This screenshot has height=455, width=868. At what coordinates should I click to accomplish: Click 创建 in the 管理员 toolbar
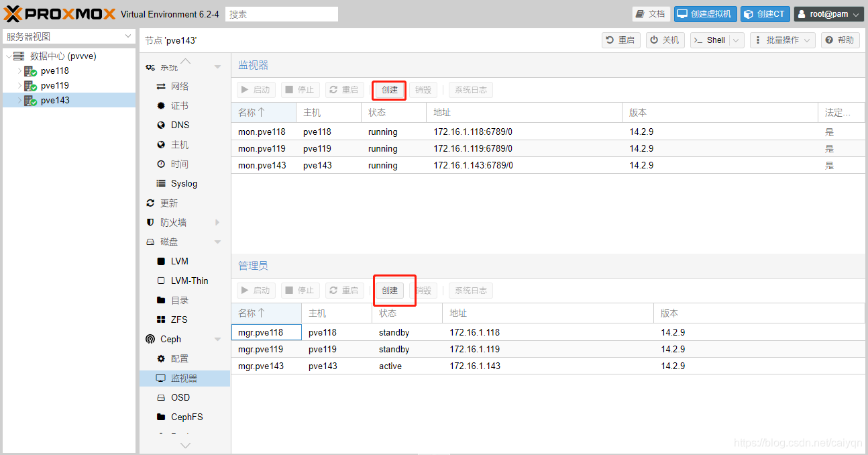[x=390, y=291]
